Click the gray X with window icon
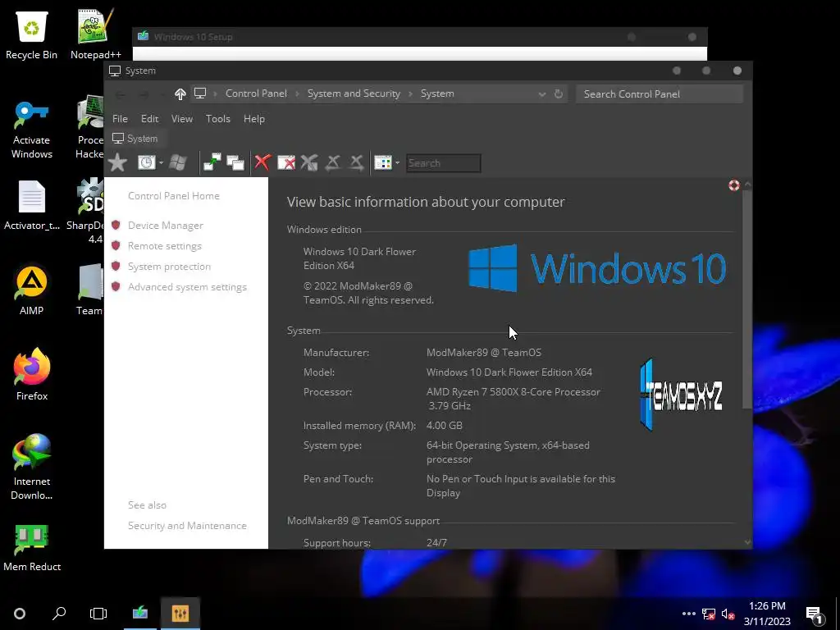 (309, 162)
